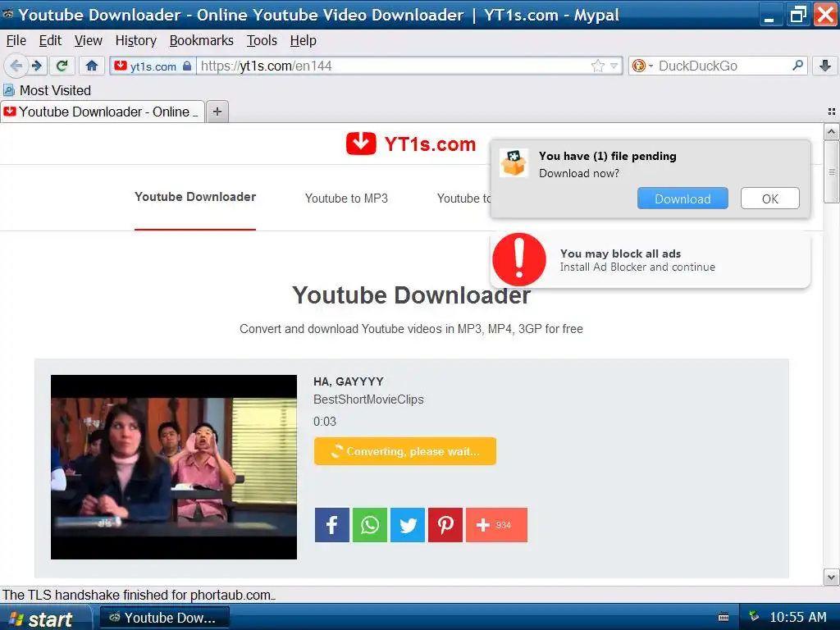
Task: Select the Youtube Dow... taskbar item
Action: click(165, 619)
